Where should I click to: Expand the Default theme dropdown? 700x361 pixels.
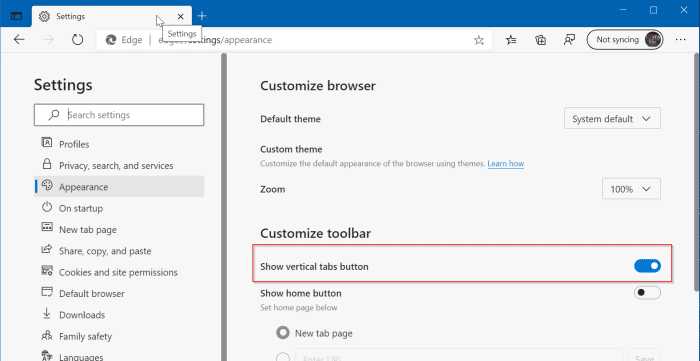point(612,119)
